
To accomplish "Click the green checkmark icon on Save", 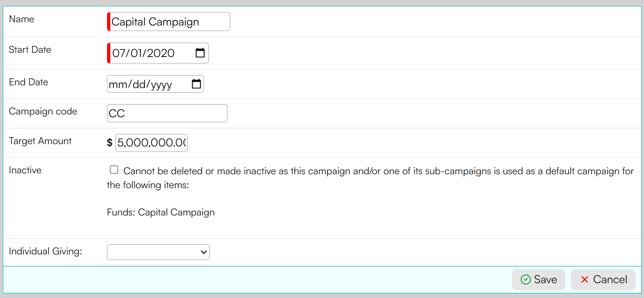I will 525,279.
